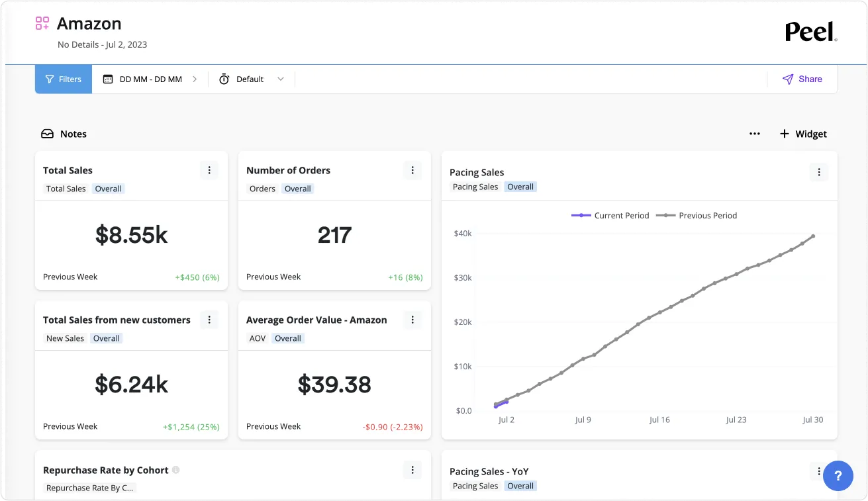
Task: Click the Overall tag beside New Sales
Action: tap(106, 338)
